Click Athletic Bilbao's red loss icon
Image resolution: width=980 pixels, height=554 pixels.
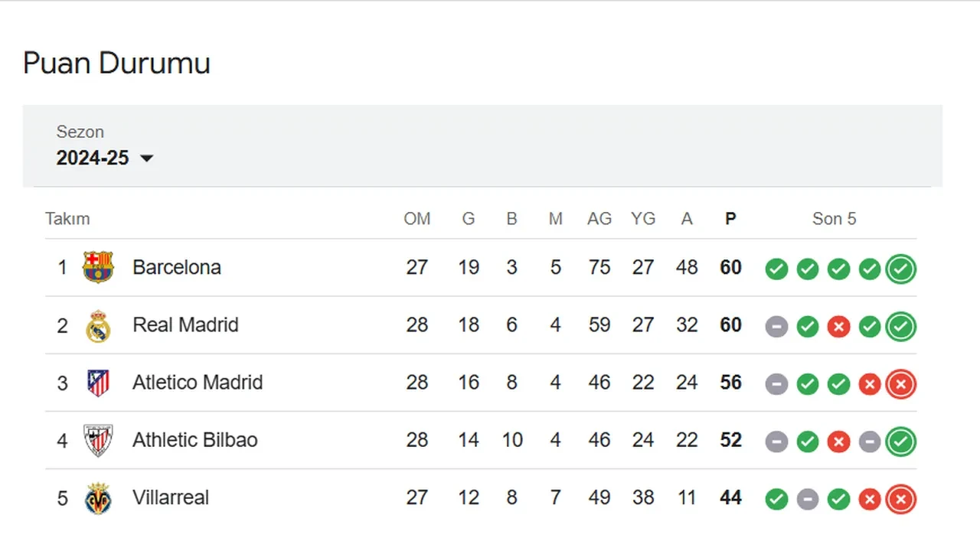coord(838,442)
